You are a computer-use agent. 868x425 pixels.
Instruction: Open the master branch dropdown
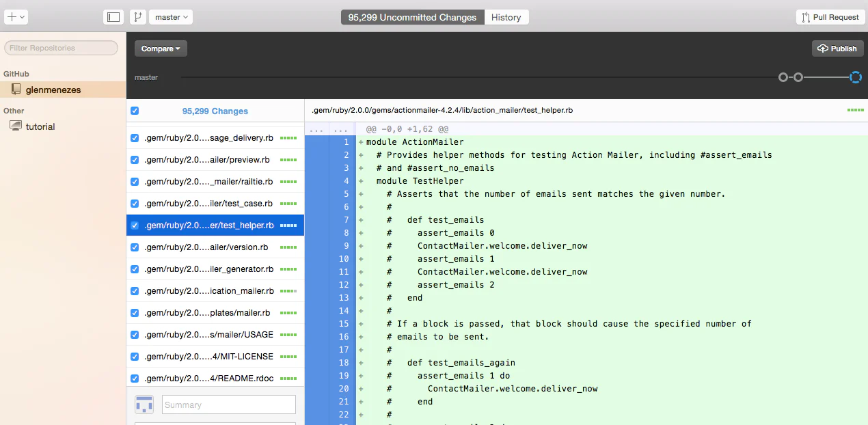[x=172, y=17]
